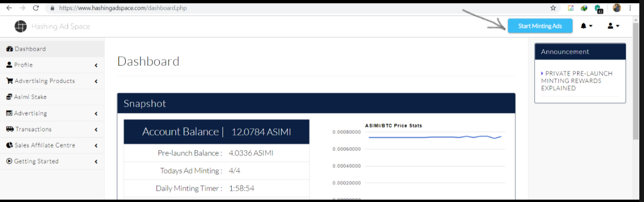Open the user account dropdown in header
The image size is (644, 202).
point(613,26)
